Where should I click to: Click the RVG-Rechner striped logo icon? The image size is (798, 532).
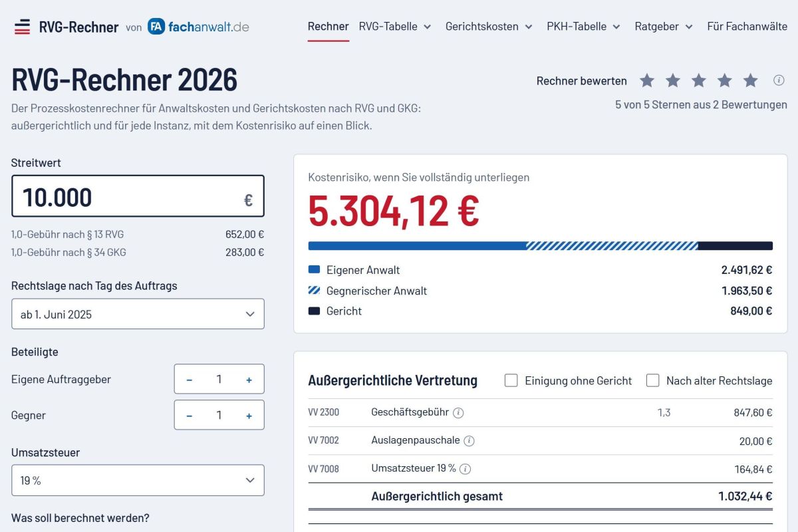point(22,27)
